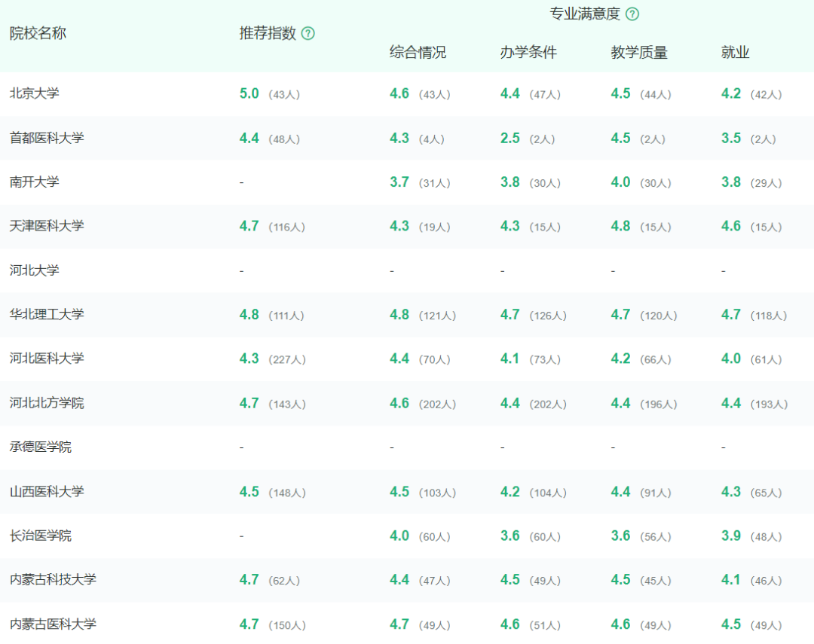The image size is (814, 644).
Task: Click 华北理工大学 综合情况 count (121人)
Action: [x=437, y=316]
